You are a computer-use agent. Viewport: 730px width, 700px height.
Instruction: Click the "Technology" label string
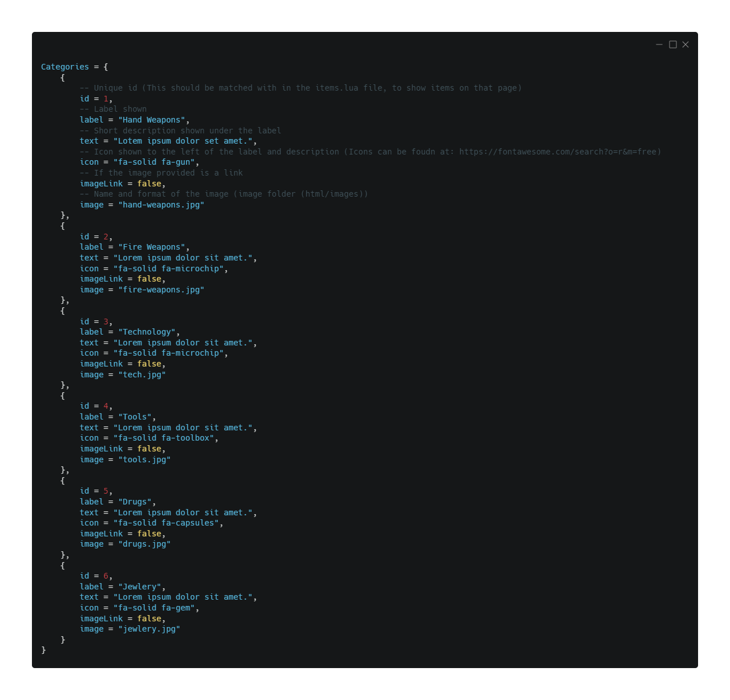(x=147, y=332)
